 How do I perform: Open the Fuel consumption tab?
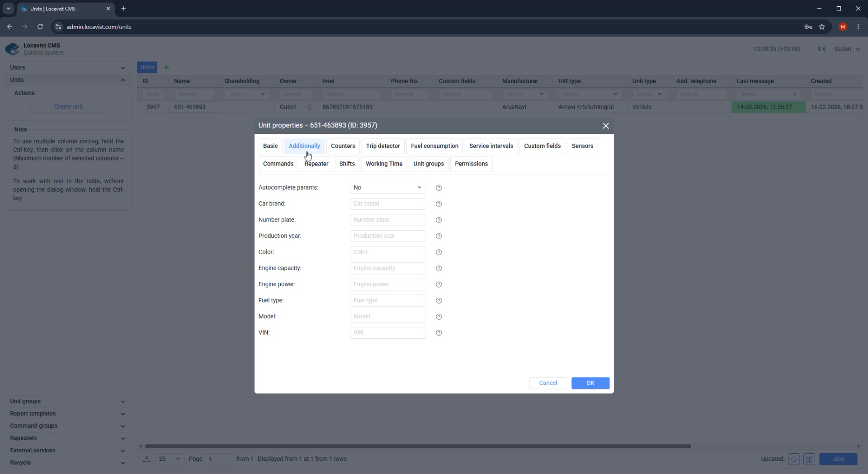(434, 146)
